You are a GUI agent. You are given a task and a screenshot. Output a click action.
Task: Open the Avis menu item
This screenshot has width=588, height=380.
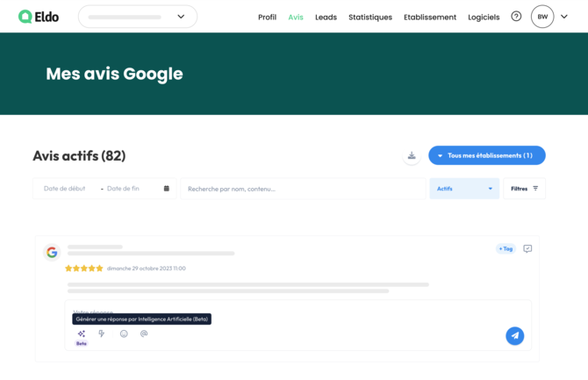[x=296, y=18]
